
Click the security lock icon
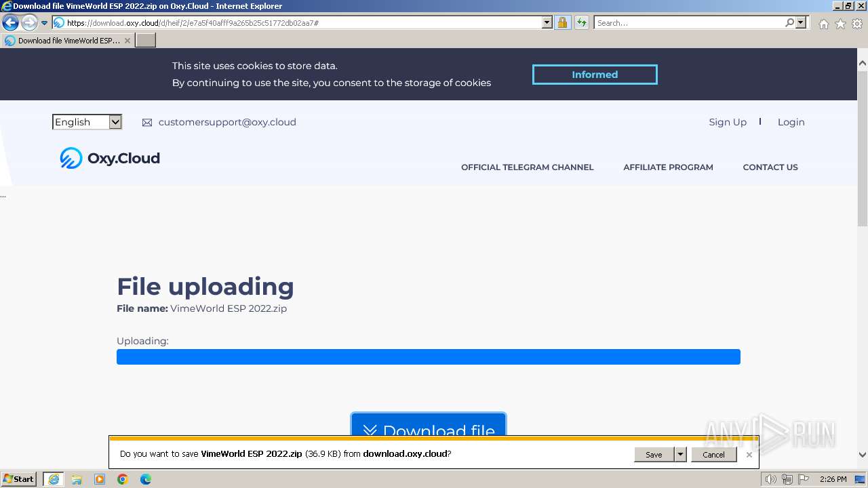562,23
